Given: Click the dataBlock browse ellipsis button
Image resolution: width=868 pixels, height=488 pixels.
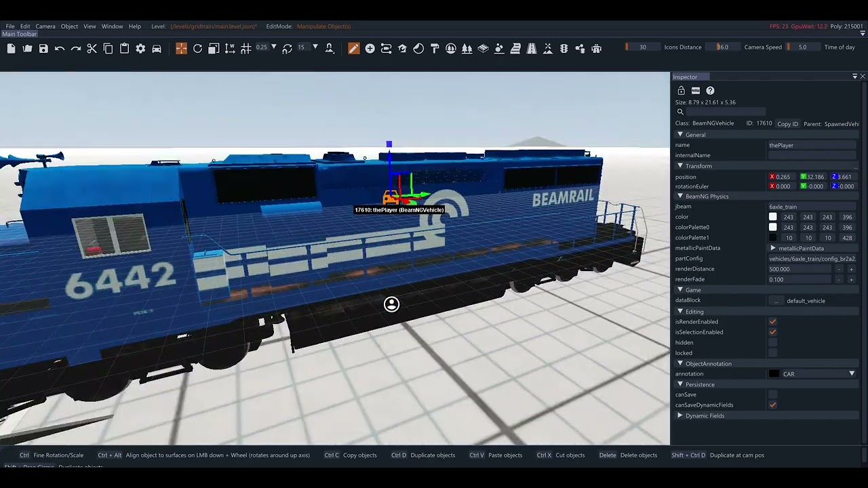Looking at the screenshot, I should (x=776, y=301).
